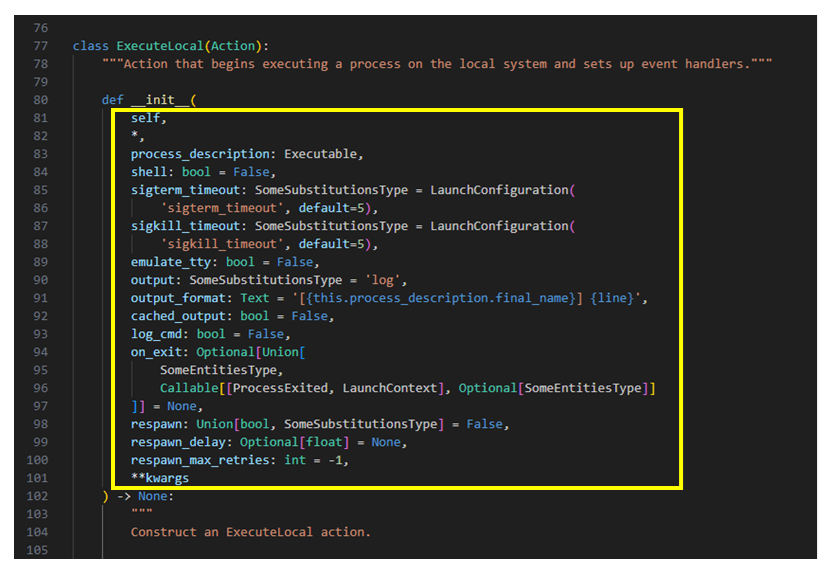Click the respawn_delay parameter
Viewport: 831px width, 573px height.
(x=178, y=443)
